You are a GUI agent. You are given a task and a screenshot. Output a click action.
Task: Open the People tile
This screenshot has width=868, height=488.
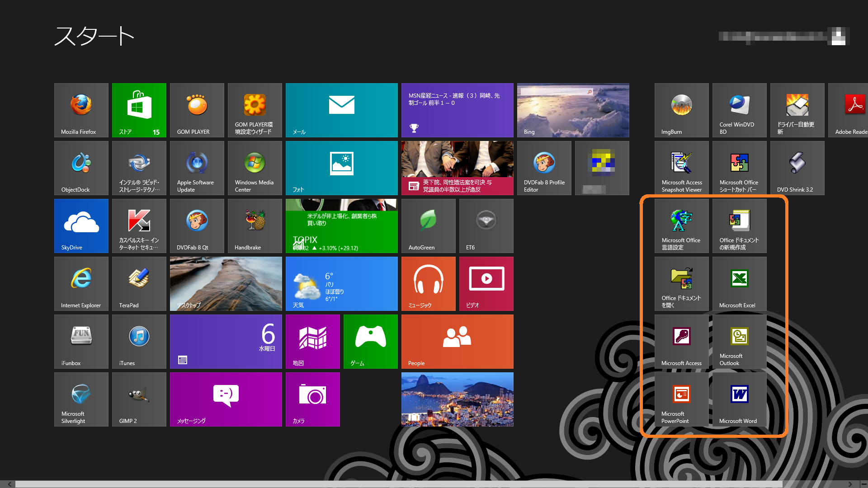[x=457, y=341]
